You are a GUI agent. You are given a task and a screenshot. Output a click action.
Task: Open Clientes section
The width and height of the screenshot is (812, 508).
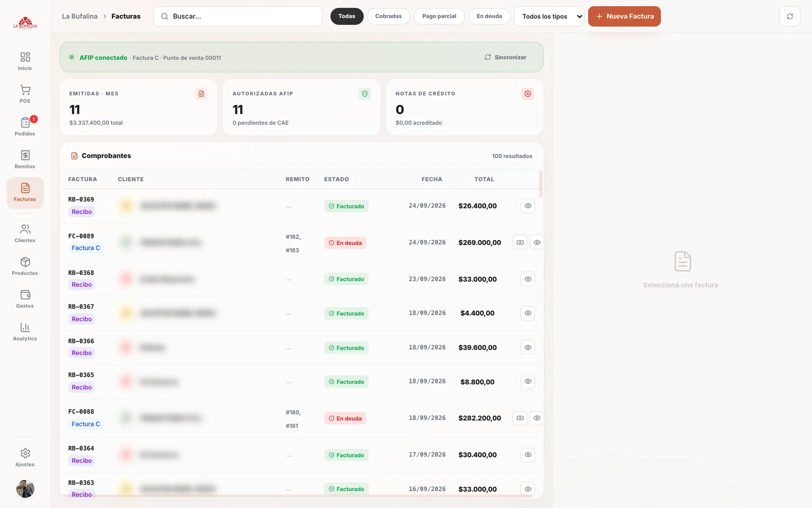25,233
